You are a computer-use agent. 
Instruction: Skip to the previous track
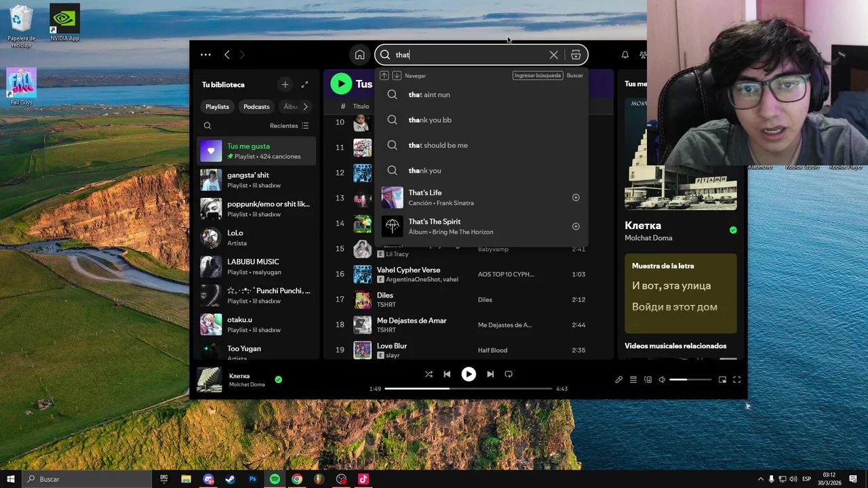pyautogui.click(x=447, y=374)
